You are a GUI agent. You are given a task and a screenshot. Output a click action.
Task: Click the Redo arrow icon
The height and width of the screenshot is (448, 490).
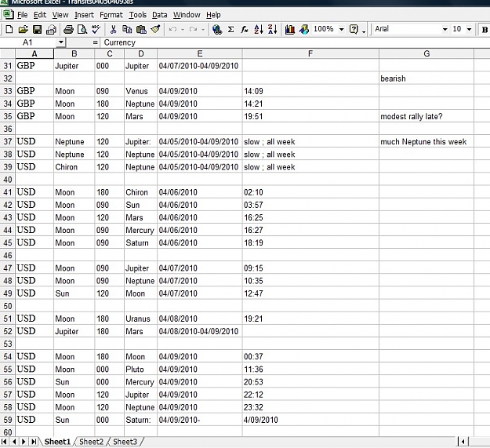click(193, 29)
